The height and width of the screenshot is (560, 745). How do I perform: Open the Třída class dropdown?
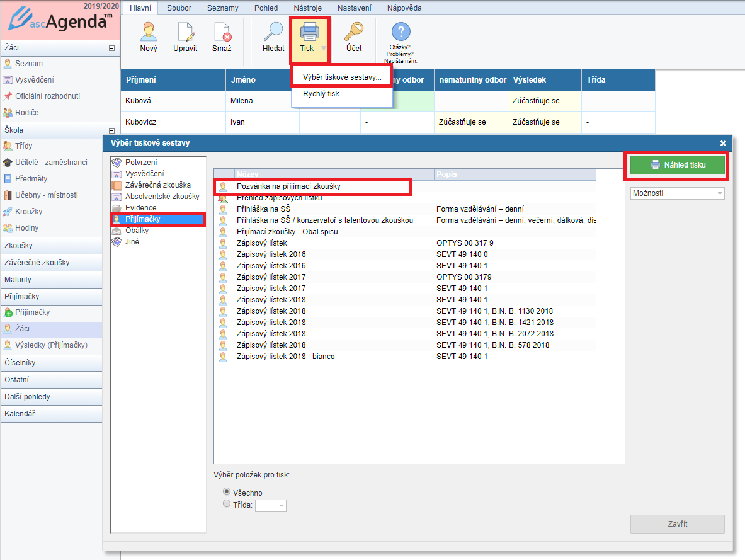281,506
